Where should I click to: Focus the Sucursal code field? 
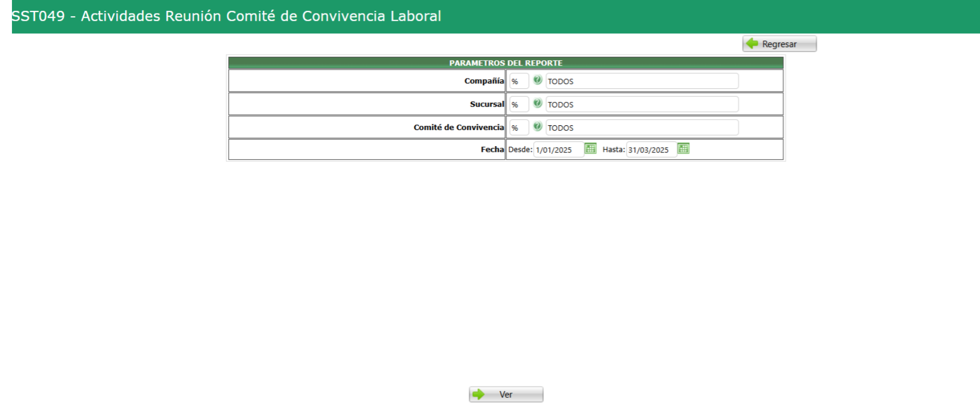click(x=519, y=104)
